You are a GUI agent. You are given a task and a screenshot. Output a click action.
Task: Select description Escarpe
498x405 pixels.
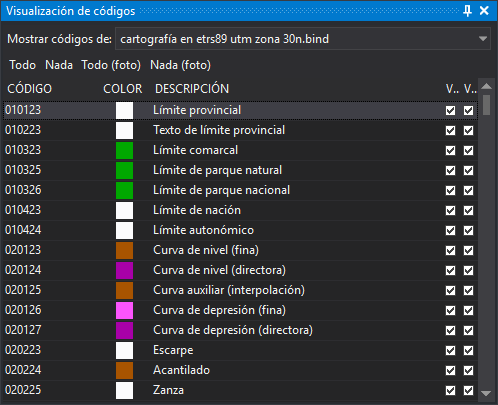point(173,350)
